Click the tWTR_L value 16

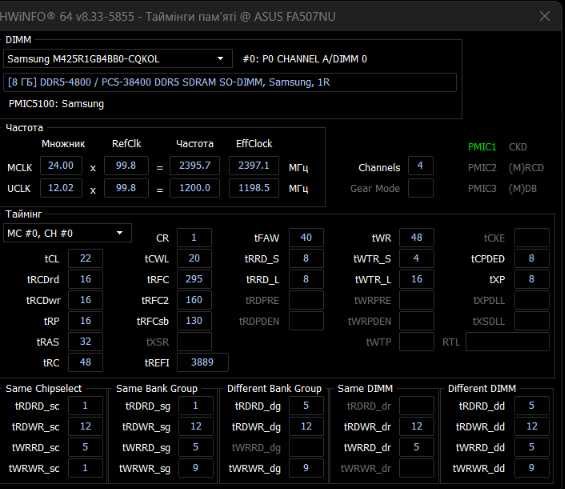(x=417, y=279)
